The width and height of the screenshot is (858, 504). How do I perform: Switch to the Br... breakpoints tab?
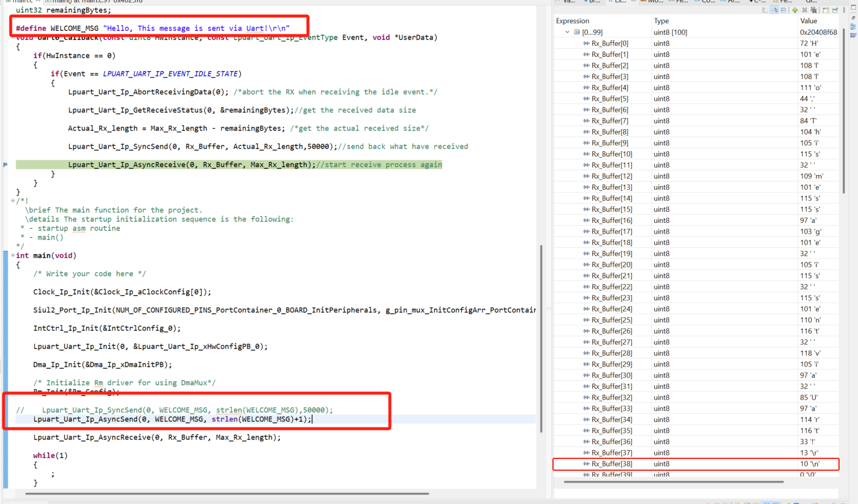tap(592, 2)
